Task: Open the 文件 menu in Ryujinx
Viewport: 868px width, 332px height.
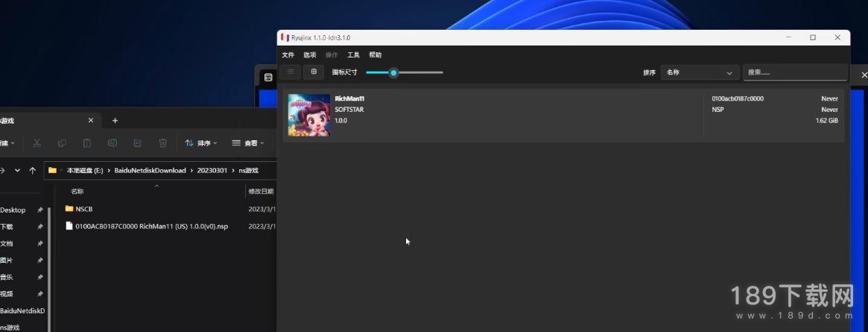Action: click(x=288, y=55)
